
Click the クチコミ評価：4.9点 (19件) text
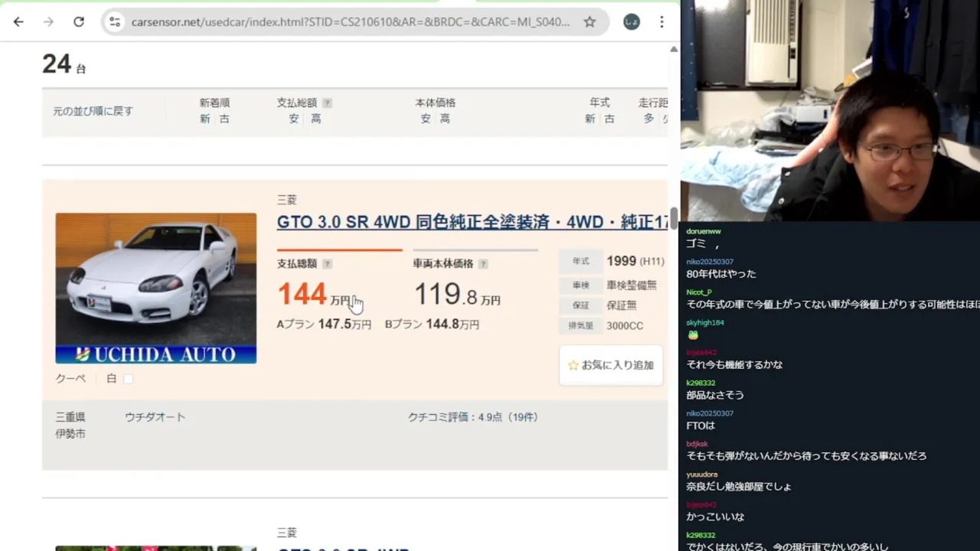click(472, 417)
